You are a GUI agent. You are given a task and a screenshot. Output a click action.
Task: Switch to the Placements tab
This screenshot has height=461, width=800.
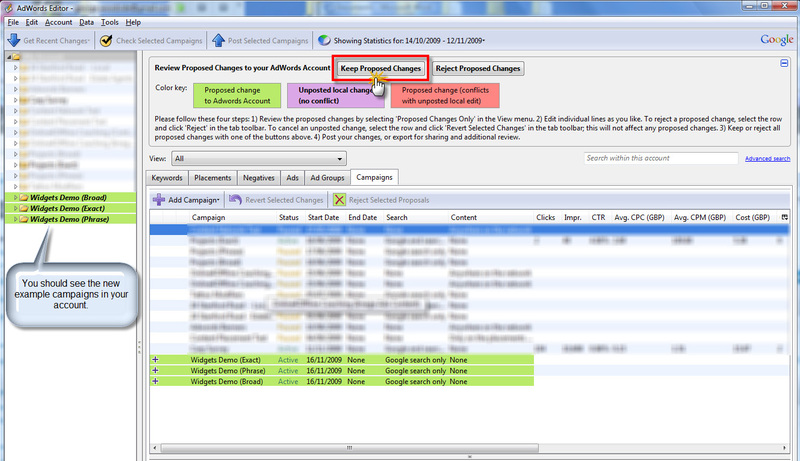[x=213, y=177]
